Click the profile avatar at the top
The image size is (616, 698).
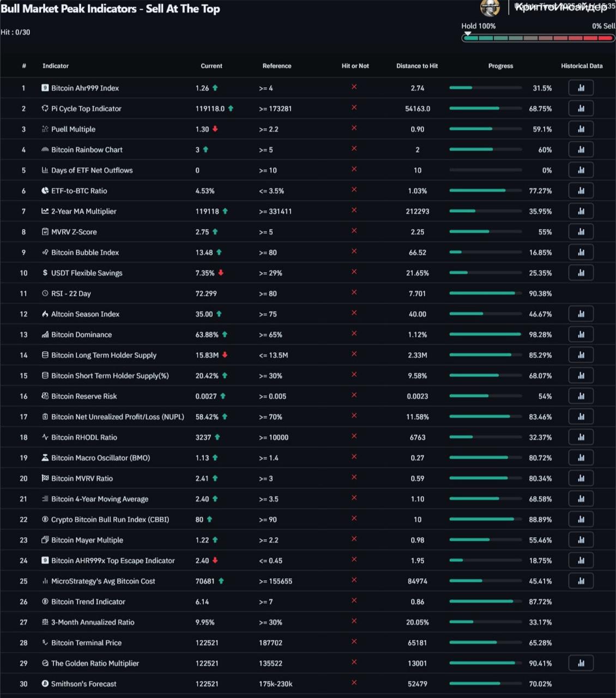point(490,8)
